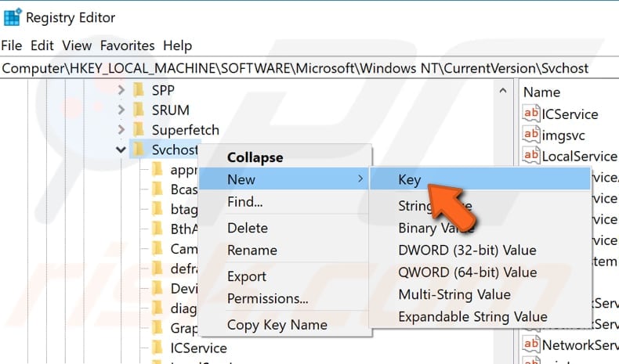Click the ICService subkey folder icon
Viewport: 619px width, 364px height.
pos(157,348)
